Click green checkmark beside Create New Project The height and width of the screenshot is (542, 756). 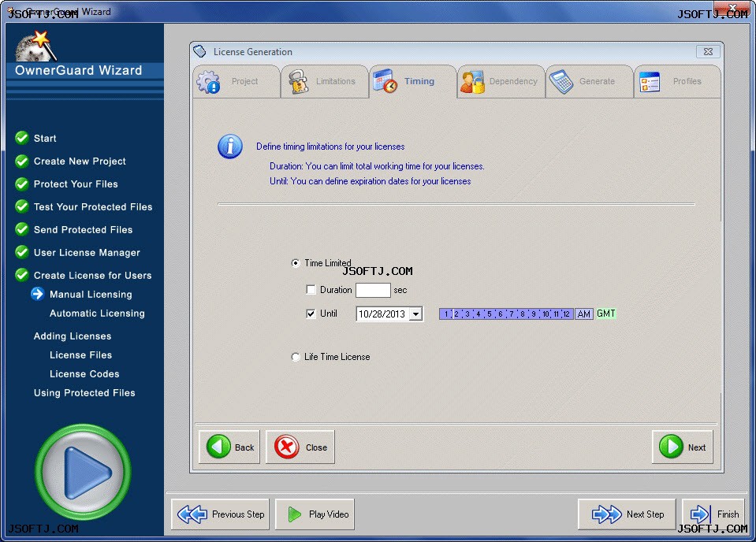click(x=22, y=161)
